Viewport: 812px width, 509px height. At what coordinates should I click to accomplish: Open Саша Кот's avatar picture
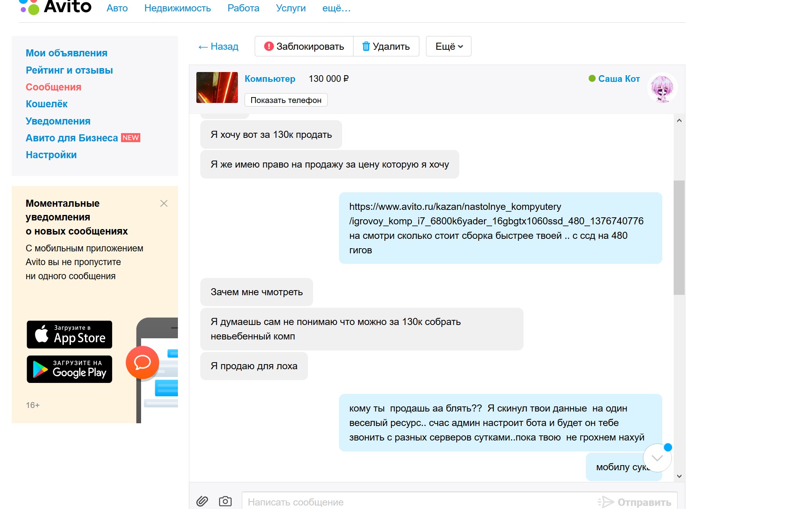[x=662, y=88]
